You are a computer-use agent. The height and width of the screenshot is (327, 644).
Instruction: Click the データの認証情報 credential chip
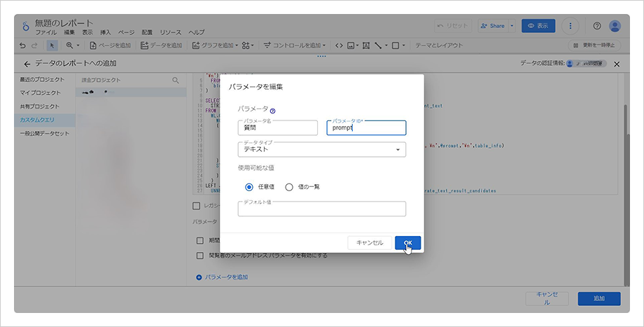coord(586,64)
